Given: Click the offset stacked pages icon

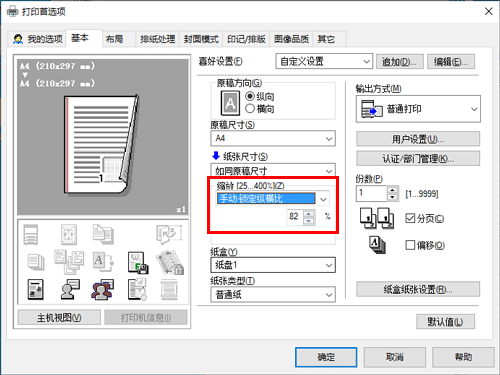Looking at the screenshot, I should click(377, 245).
